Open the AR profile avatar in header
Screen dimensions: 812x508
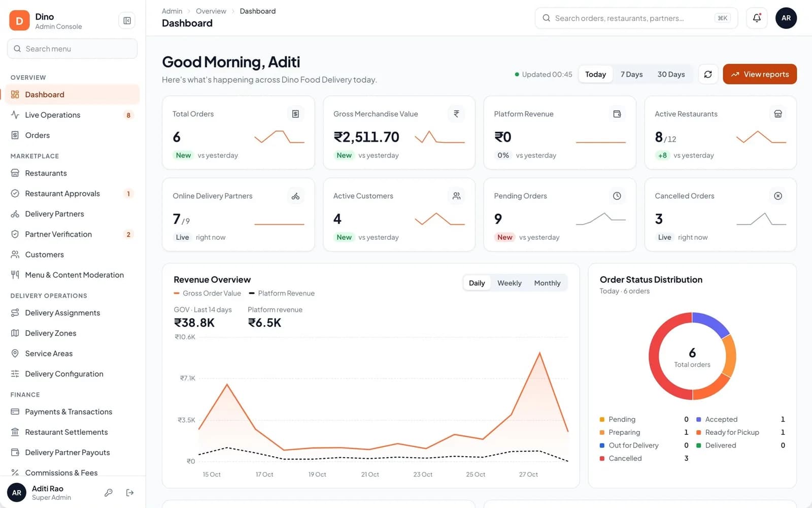click(786, 18)
